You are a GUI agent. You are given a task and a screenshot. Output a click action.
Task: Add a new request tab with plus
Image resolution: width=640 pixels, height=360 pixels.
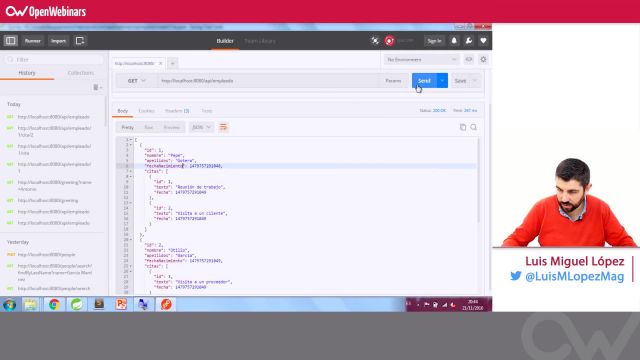[x=173, y=63]
